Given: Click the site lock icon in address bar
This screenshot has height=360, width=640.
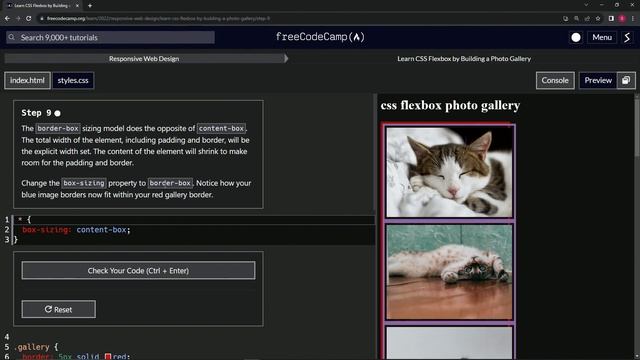Looking at the screenshot, I should 42,18.
